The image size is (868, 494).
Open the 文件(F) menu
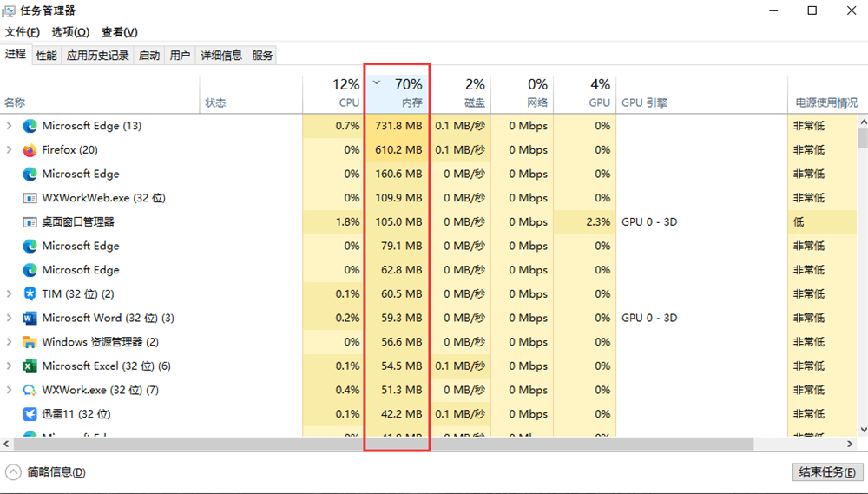pyautogui.click(x=23, y=32)
